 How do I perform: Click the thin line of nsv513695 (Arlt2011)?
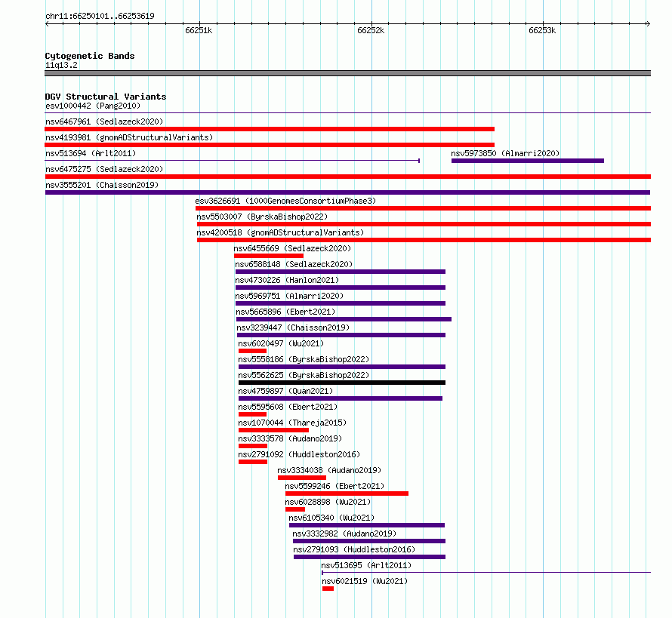tap(486, 573)
